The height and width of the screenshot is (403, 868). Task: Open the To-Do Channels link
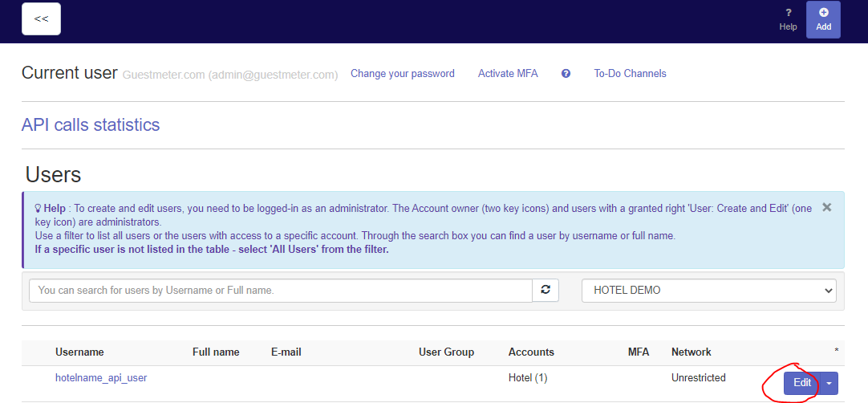(x=630, y=74)
